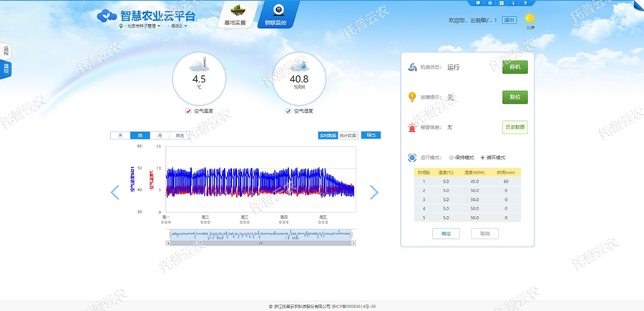Select the 统计数据 tab
The image size is (644, 311).
348,135
